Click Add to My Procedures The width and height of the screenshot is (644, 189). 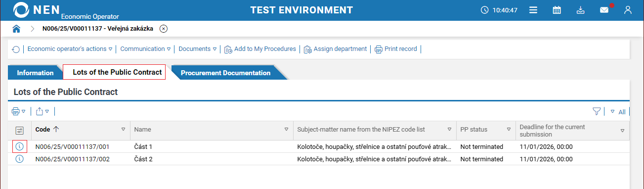[260, 49]
